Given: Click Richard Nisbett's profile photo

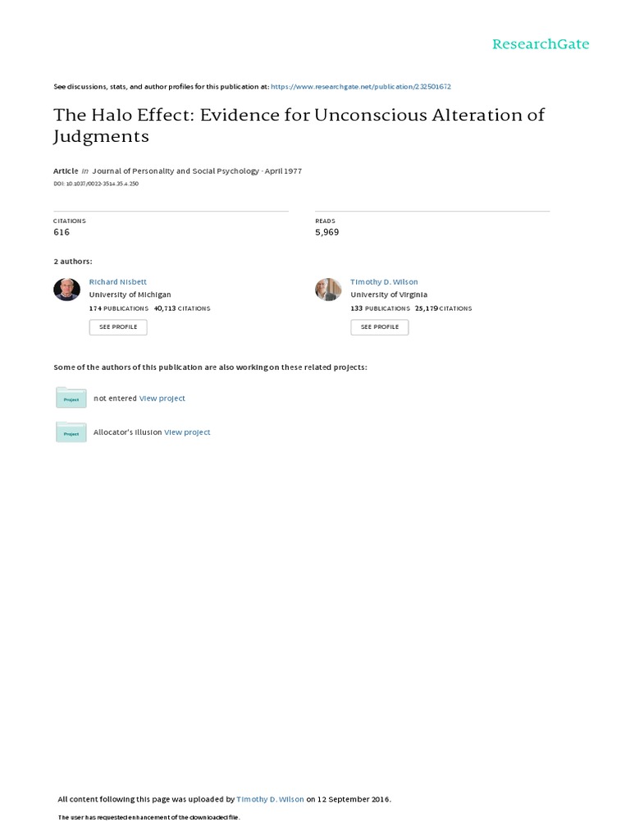Looking at the screenshot, I should [x=66, y=290].
